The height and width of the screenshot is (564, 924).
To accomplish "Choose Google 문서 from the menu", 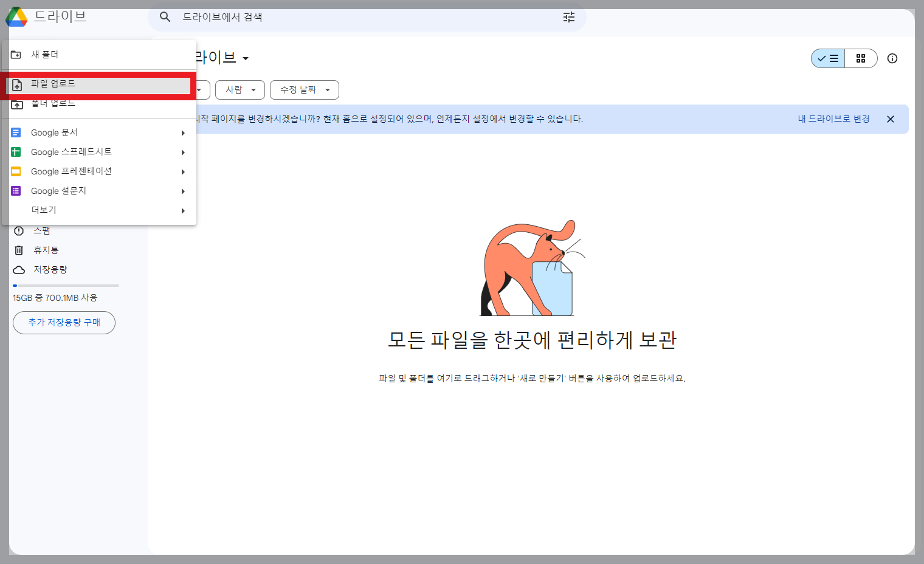I will [99, 132].
